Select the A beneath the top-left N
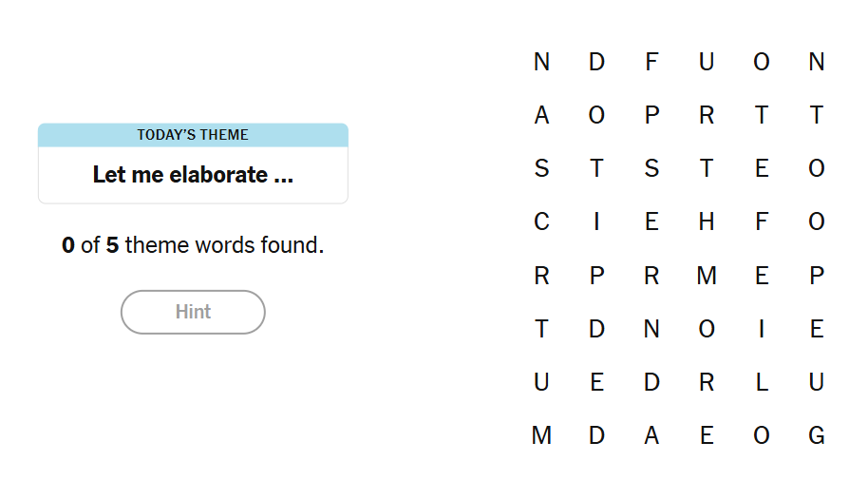 [541, 116]
